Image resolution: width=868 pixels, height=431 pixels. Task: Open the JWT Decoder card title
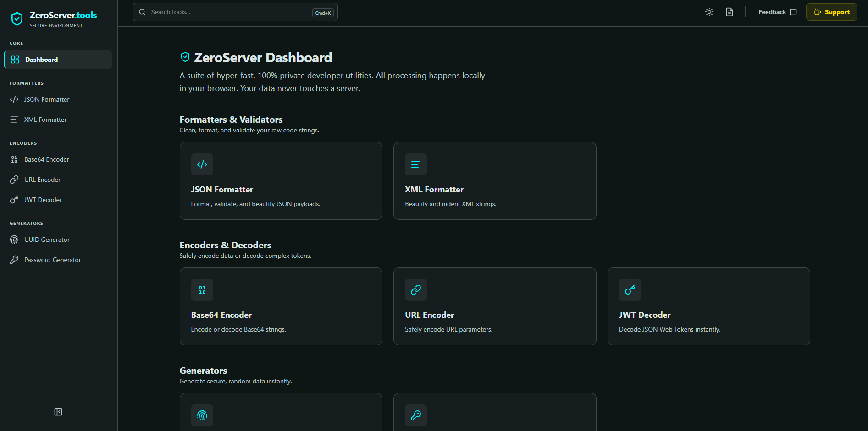[x=645, y=315]
